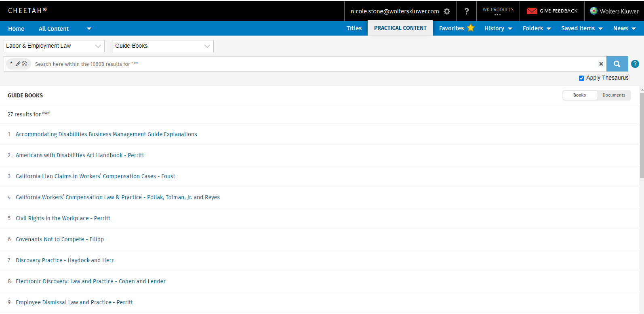Viewport: 644px width, 314px height.
Task: Click the Favorites star icon
Action: pos(471,28)
